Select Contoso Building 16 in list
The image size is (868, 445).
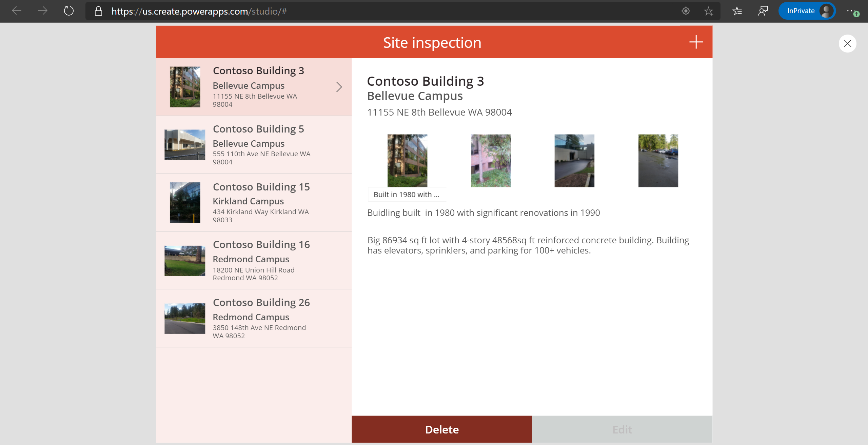pos(254,261)
